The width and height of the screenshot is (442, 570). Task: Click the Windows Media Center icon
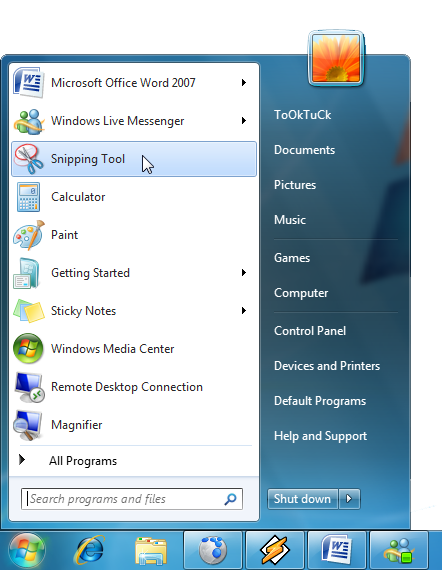coord(28,348)
